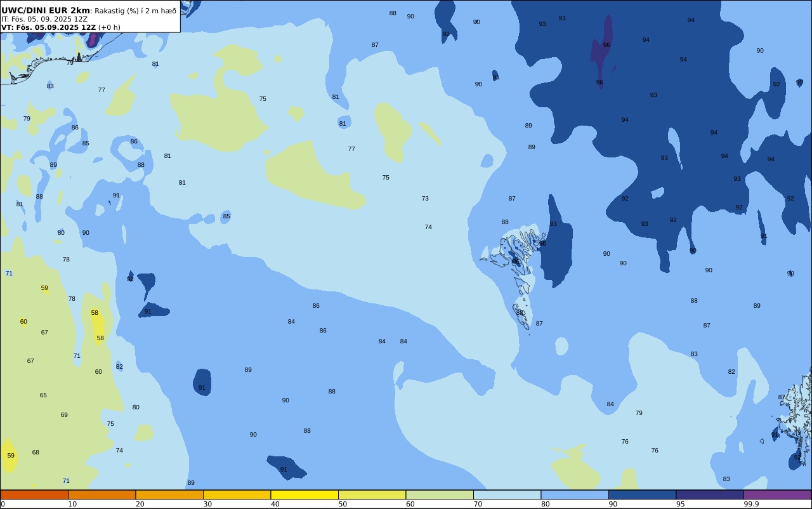Select the "50" legend tick label

(343, 504)
